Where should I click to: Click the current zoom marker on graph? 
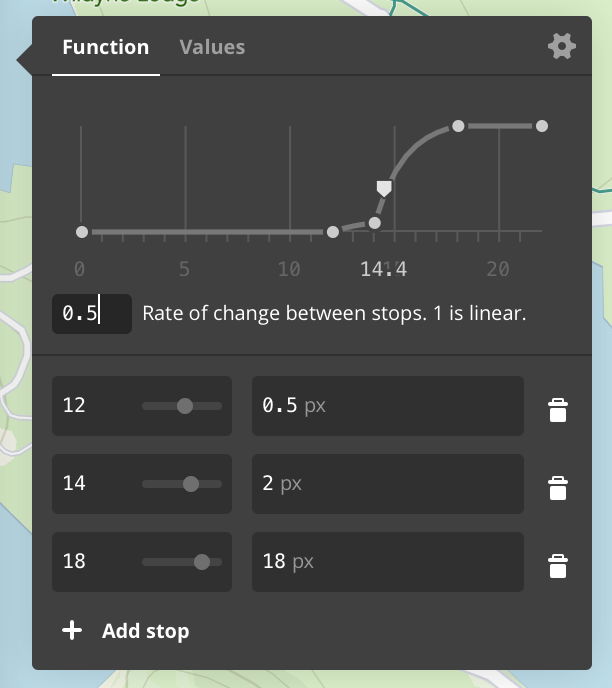click(384, 188)
